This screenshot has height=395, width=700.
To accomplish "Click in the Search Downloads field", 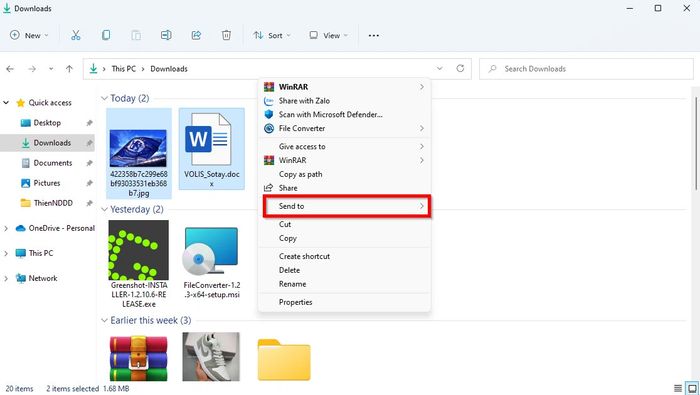I will (x=586, y=69).
